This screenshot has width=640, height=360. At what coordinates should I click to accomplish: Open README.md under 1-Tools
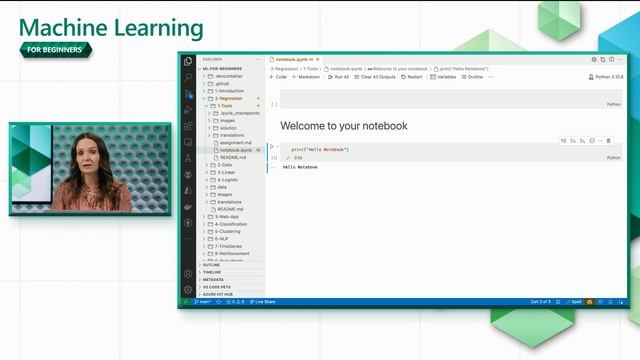pos(230,158)
